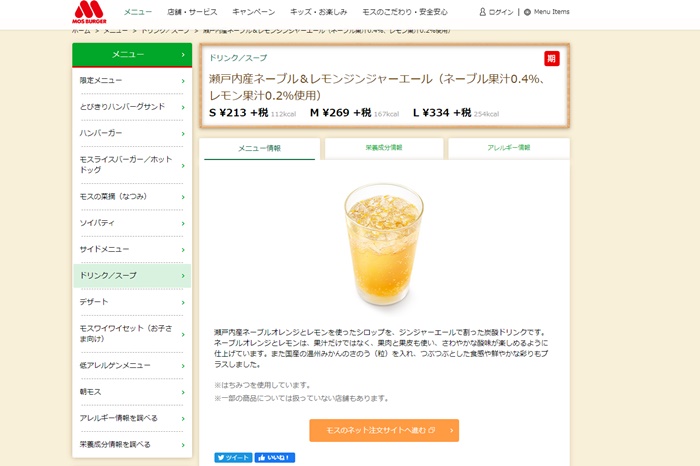The height and width of the screenshot is (466, 700).
Task: Open the 店舗・サービス navigation item
Action: click(192, 12)
